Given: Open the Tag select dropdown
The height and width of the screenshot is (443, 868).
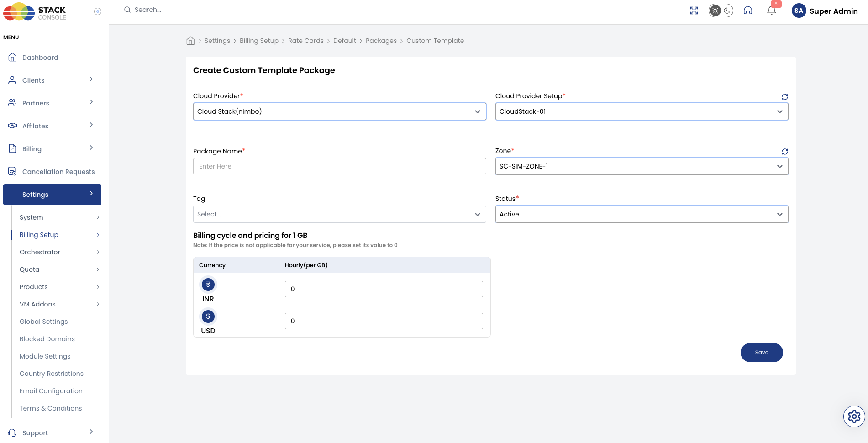Looking at the screenshot, I should tap(340, 214).
